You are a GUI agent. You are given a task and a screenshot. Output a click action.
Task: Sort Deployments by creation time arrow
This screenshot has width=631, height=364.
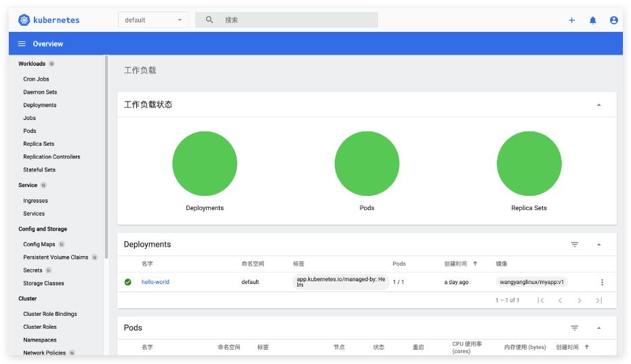(x=475, y=263)
